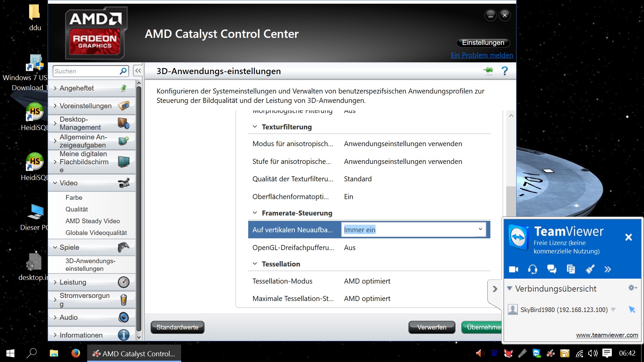Open help with the question mark icon
Screen dimensions: 644x362
[504, 71]
